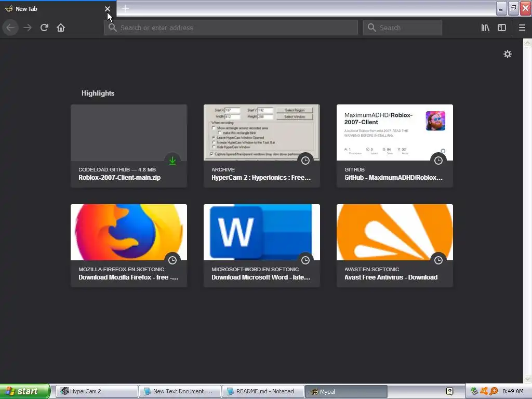Open the Library icon in toolbar
The width and height of the screenshot is (532, 399).
485,28
